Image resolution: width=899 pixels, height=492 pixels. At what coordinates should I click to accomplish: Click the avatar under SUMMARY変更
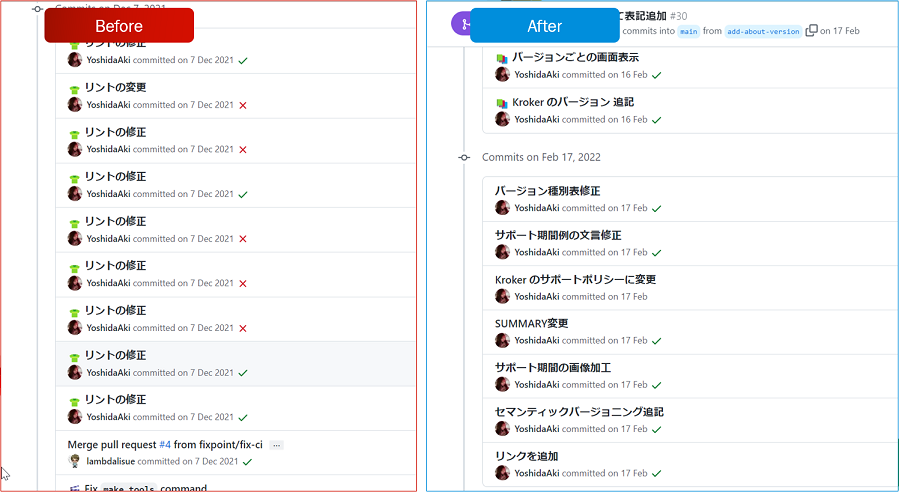coord(502,340)
